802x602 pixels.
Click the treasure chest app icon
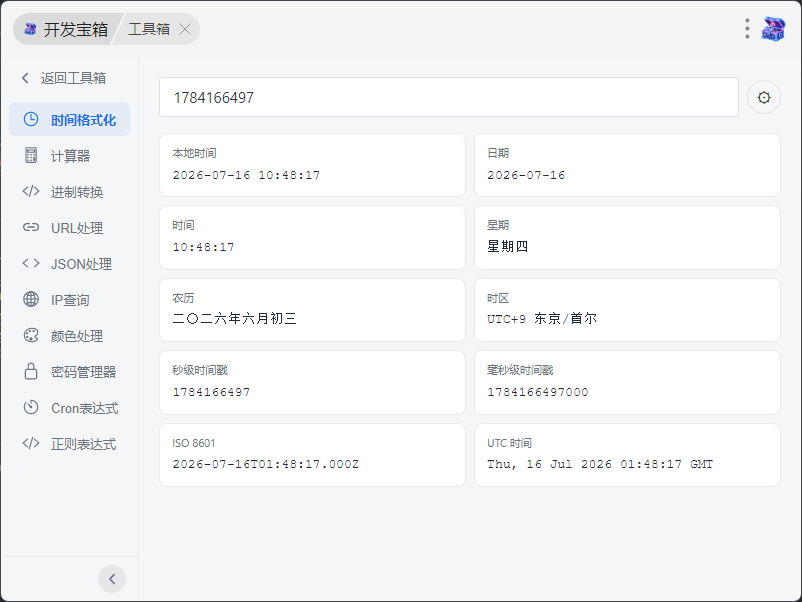point(773,29)
